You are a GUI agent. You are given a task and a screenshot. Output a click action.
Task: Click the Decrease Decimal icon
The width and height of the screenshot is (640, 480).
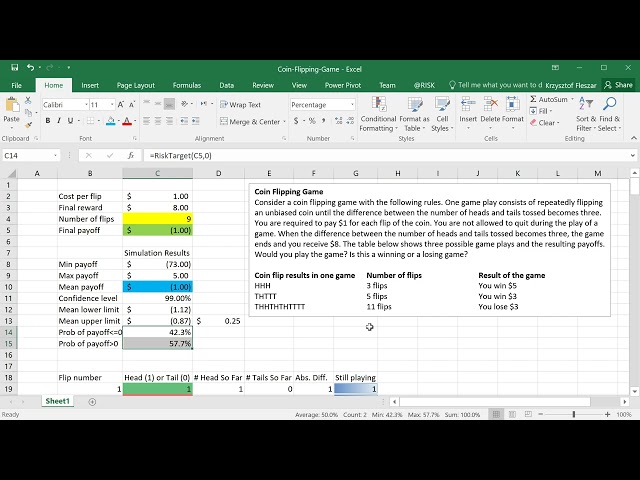pos(350,121)
